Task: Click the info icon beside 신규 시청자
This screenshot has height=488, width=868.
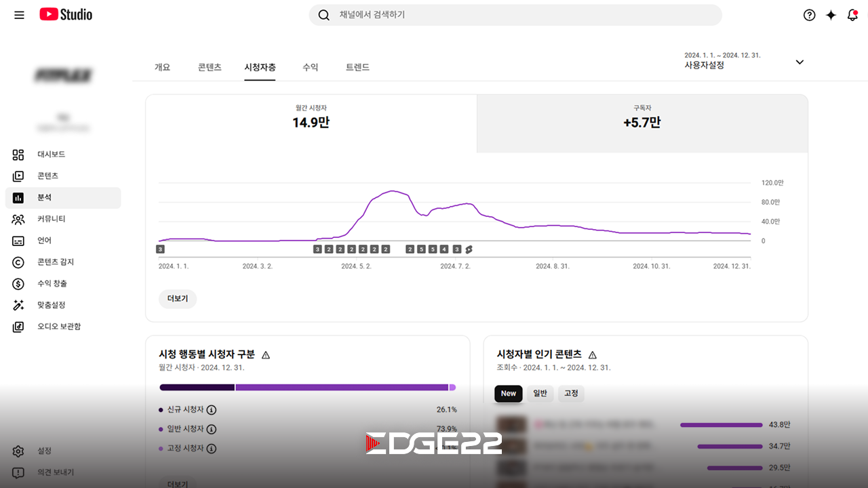Action: (x=212, y=410)
